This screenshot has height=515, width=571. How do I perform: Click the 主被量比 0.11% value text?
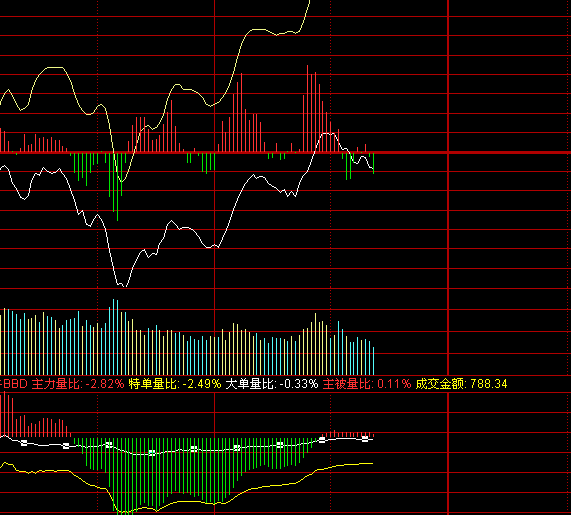tap(367, 384)
